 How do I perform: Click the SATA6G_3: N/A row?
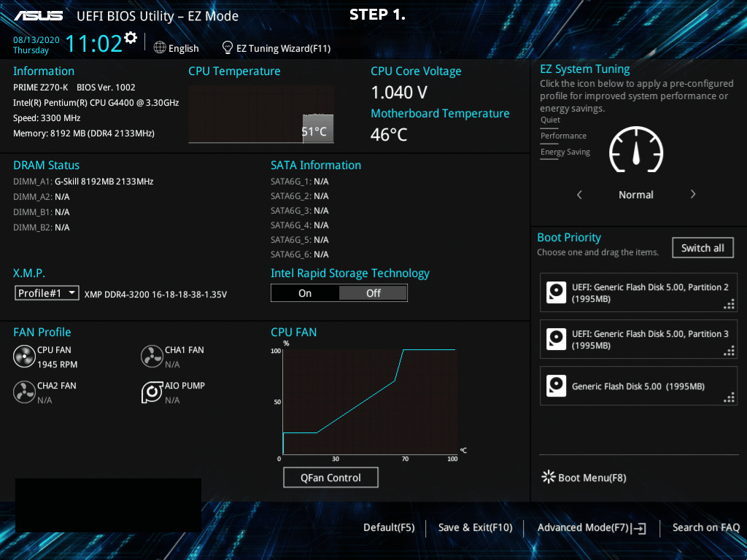[x=300, y=211]
